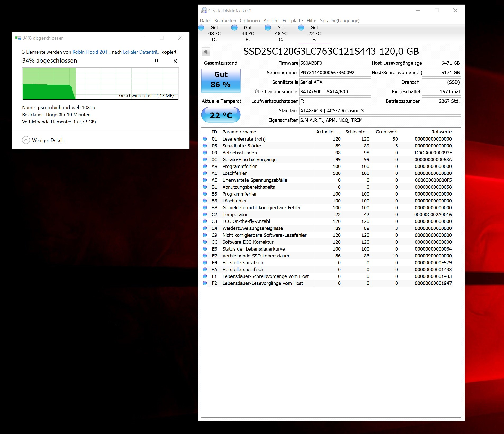504x434 pixels.
Task: Click the Übertragungsmodus field SATA/600
Action: click(335, 92)
